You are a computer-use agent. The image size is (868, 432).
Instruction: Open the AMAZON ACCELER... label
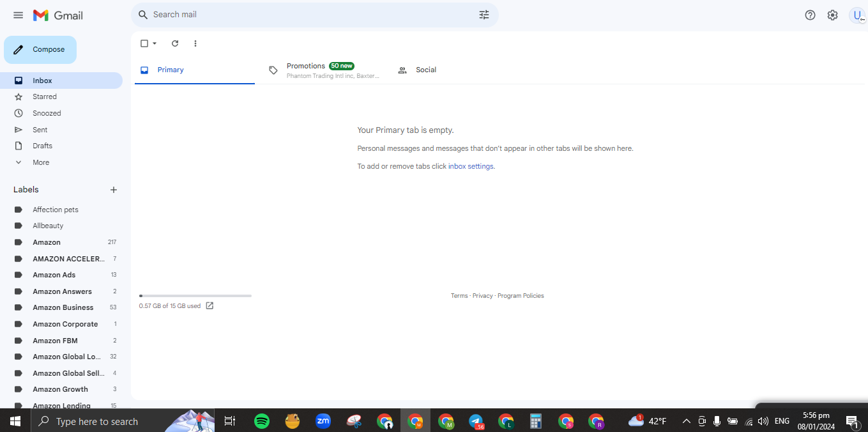[x=61, y=259]
